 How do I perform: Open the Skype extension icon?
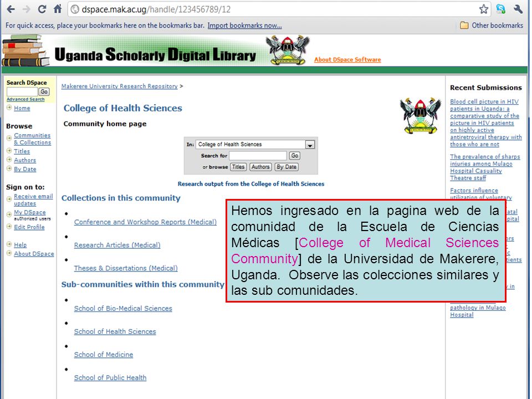[500, 9]
